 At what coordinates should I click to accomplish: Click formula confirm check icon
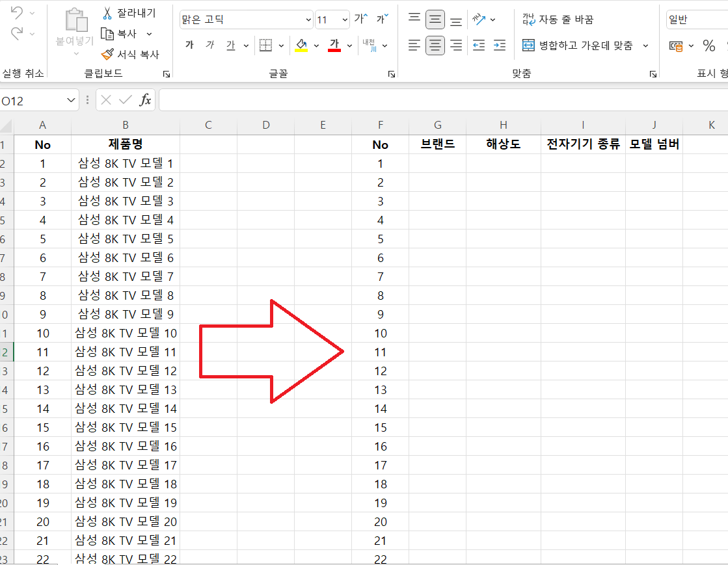(126, 99)
